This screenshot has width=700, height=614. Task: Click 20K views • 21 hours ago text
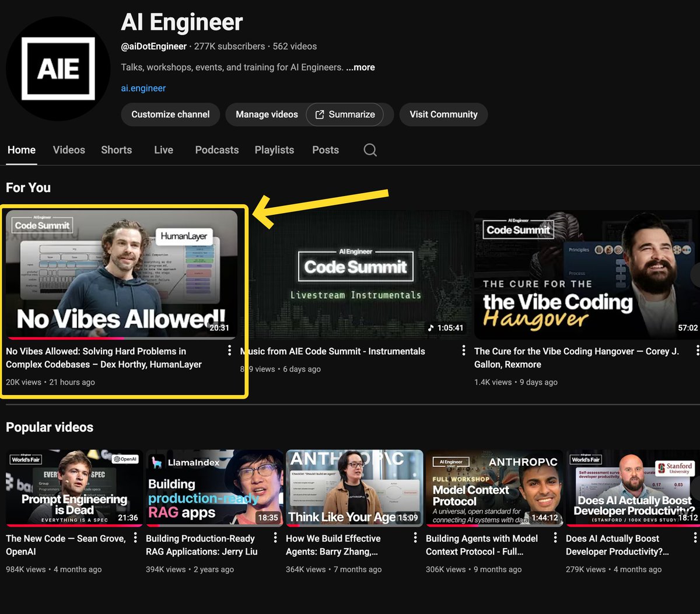(50, 382)
